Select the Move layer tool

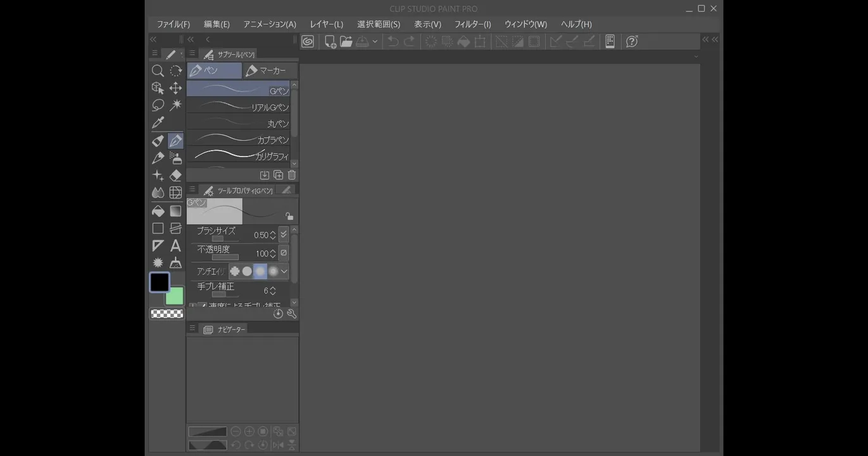click(x=175, y=88)
